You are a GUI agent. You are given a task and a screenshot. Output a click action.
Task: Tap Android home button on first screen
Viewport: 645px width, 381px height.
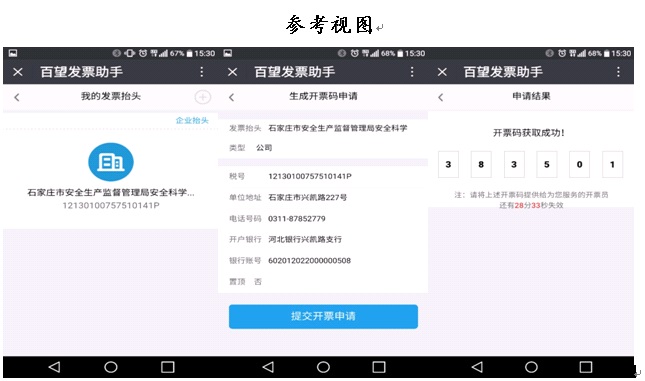(111, 367)
